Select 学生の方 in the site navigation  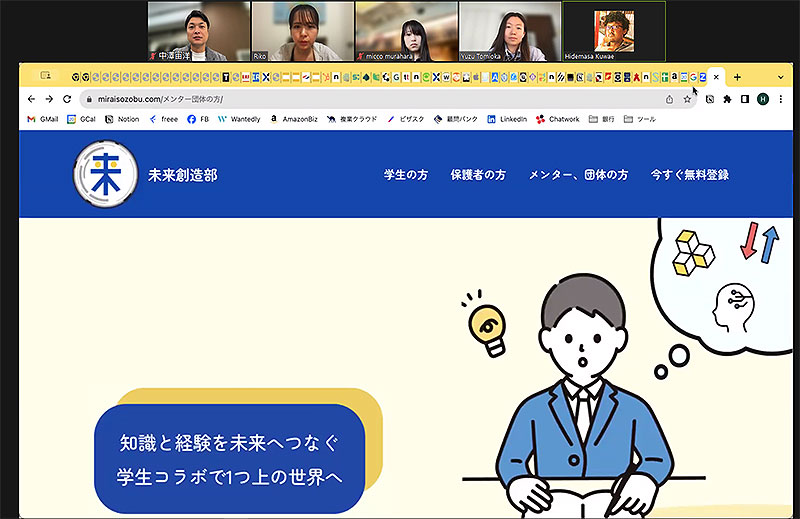pos(406,175)
